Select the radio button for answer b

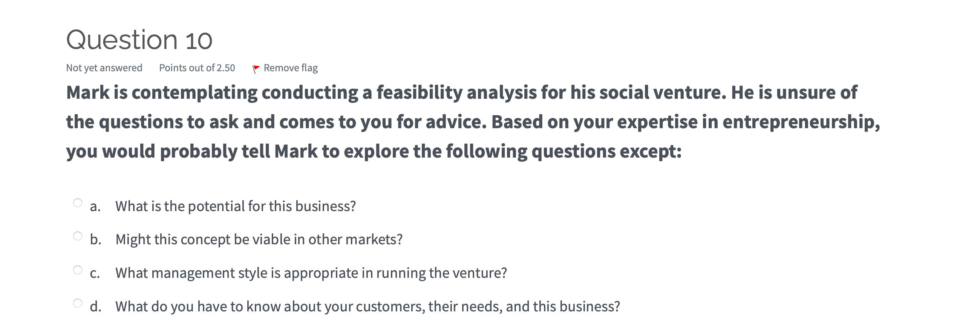click(x=77, y=236)
